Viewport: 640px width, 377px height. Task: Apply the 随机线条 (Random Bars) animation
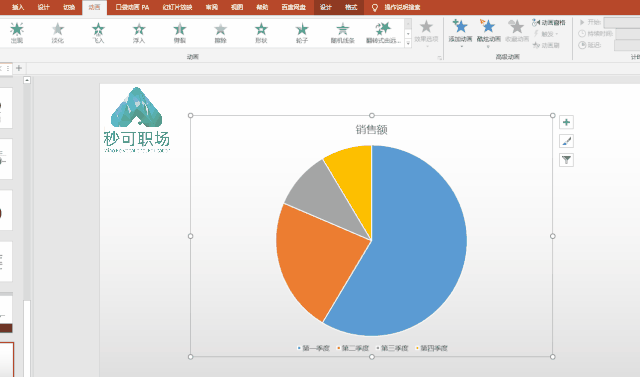click(342, 33)
